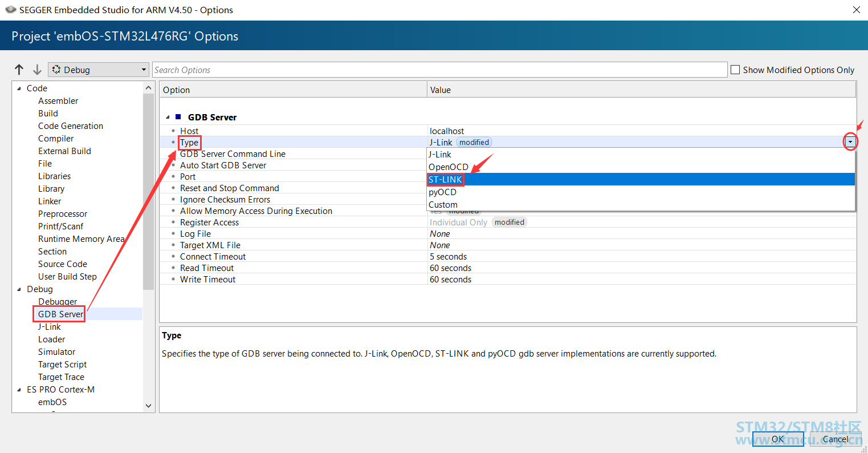
Task: Select Loader in the options tree
Action: pyautogui.click(x=51, y=339)
